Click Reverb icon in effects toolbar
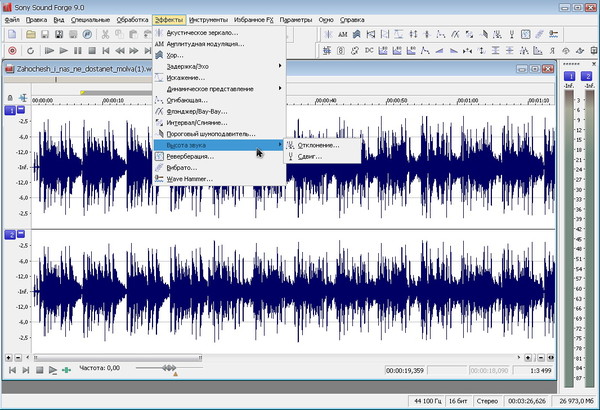The width and height of the screenshot is (600, 410). (526, 34)
